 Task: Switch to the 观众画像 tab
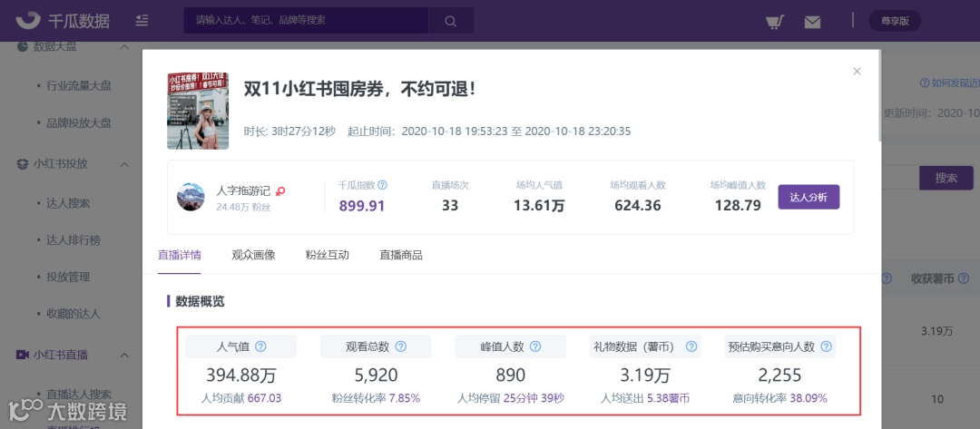(253, 255)
